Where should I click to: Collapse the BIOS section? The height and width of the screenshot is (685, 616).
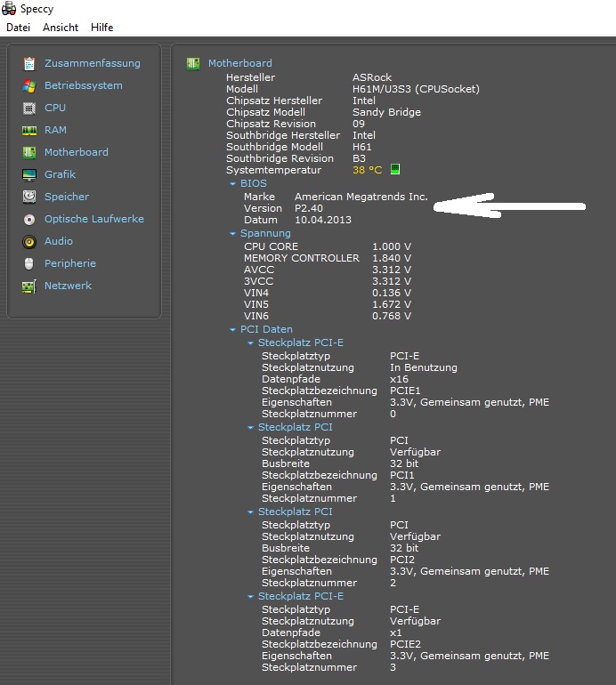(x=232, y=184)
